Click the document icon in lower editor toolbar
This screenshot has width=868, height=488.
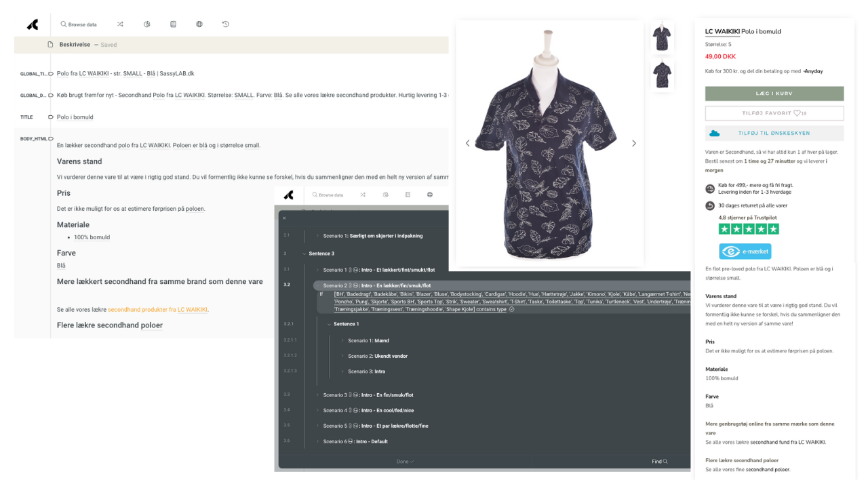click(408, 195)
